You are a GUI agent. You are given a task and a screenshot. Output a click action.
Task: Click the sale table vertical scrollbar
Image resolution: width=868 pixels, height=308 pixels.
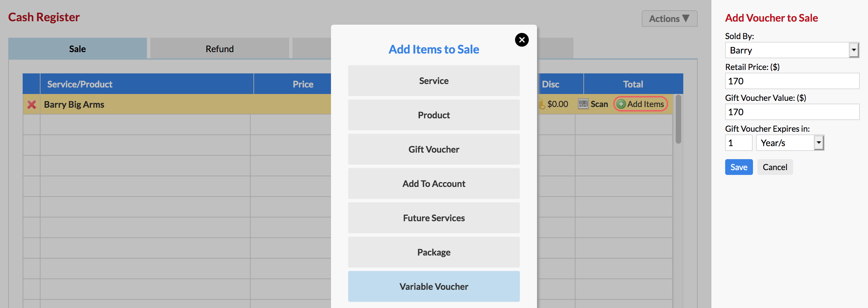point(678,119)
